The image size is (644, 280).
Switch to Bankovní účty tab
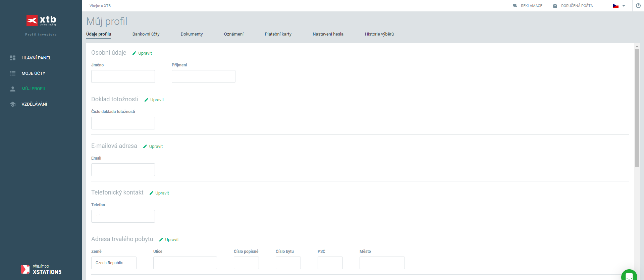click(146, 34)
